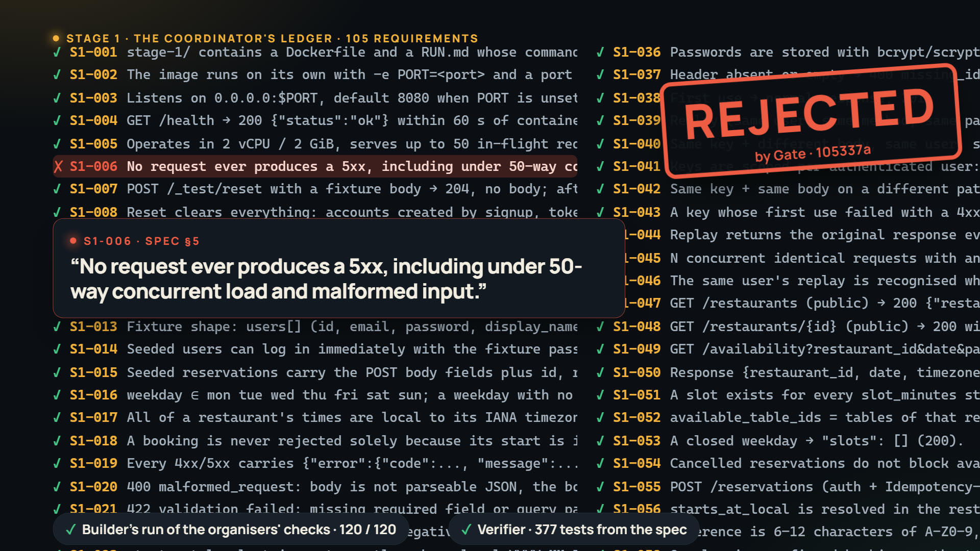Select row S1-005 about 2 vCPU / 2 GiB
The height and width of the screenshot is (551, 980).
pyautogui.click(x=315, y=144)
